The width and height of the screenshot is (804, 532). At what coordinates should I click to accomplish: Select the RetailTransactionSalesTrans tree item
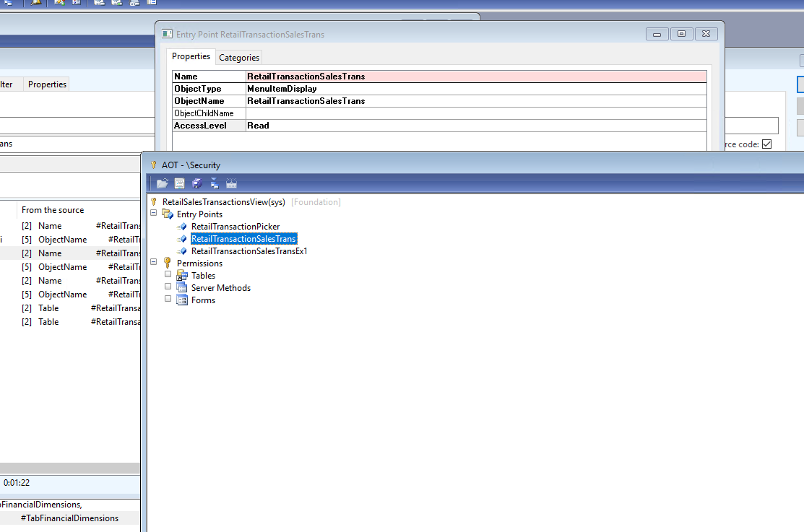point(243,239)
